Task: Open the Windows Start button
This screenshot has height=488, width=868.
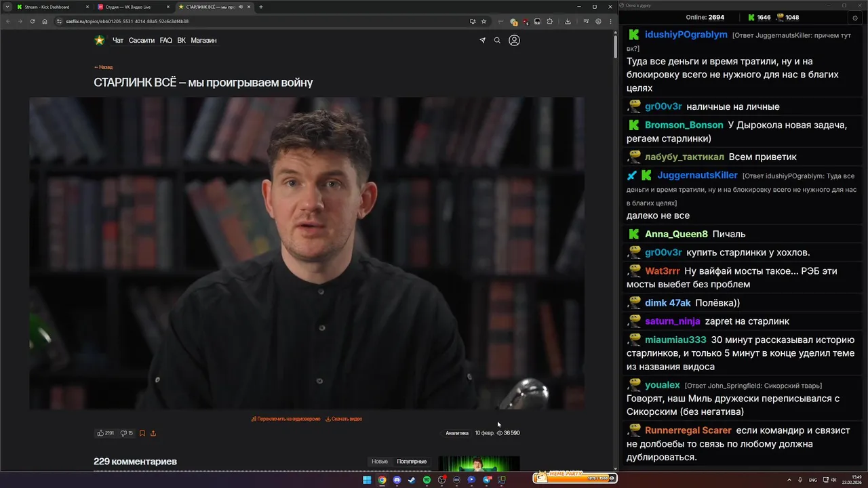Action: (367, 480)
